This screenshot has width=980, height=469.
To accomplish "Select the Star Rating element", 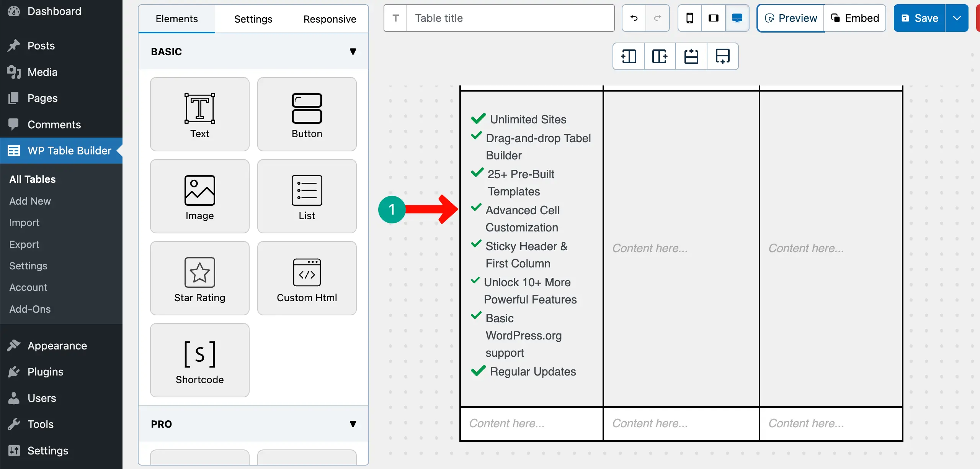I will click(x=199, y=278).
